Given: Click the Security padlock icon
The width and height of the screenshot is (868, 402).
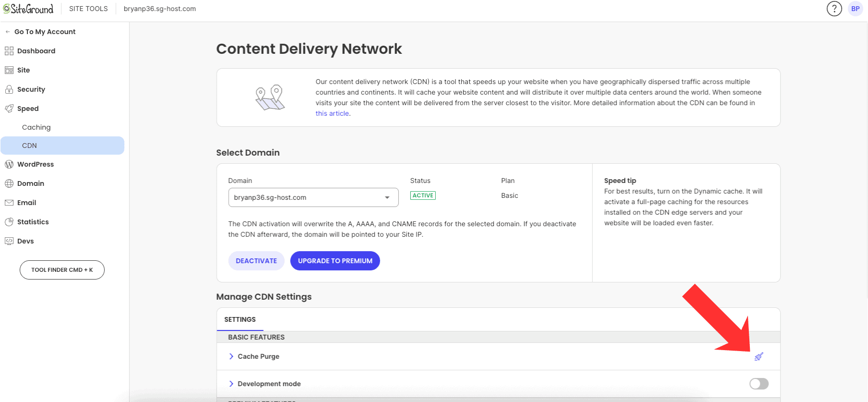Looking at the screenshot, I should (9, 89).
